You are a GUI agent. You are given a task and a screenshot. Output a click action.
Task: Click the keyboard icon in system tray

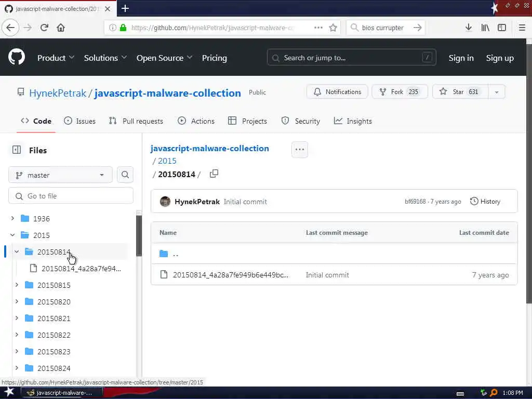click(460, 394)
